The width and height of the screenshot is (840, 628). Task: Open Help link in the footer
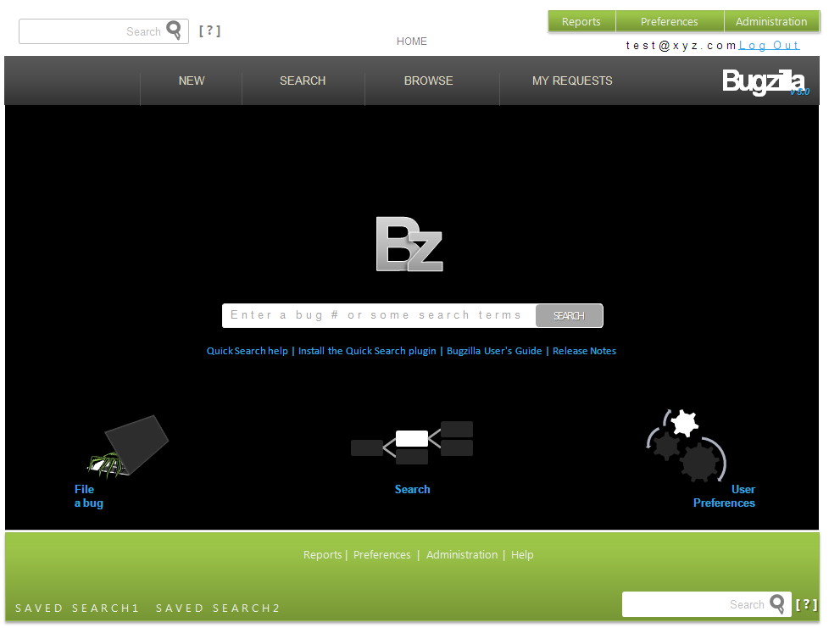522,554
